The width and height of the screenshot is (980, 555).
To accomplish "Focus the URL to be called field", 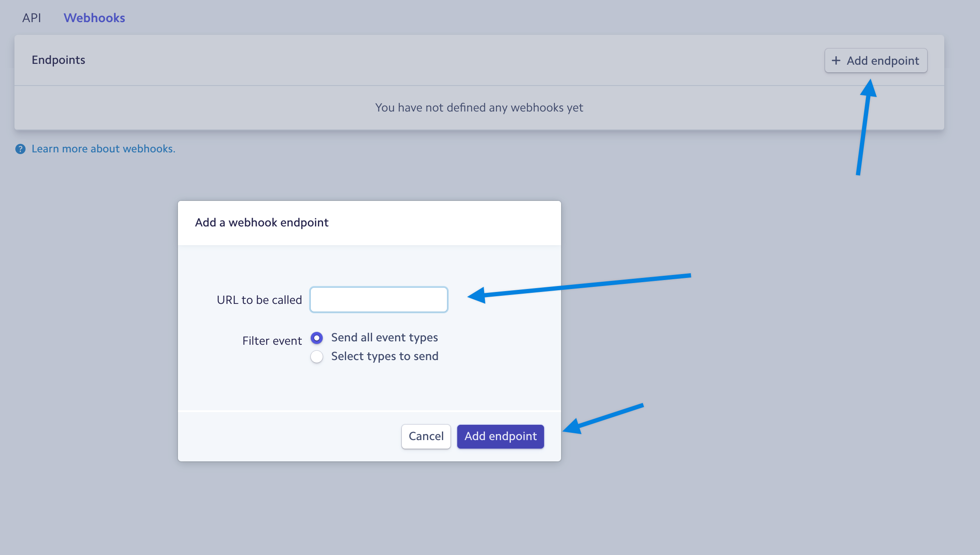I will (379, 300).
